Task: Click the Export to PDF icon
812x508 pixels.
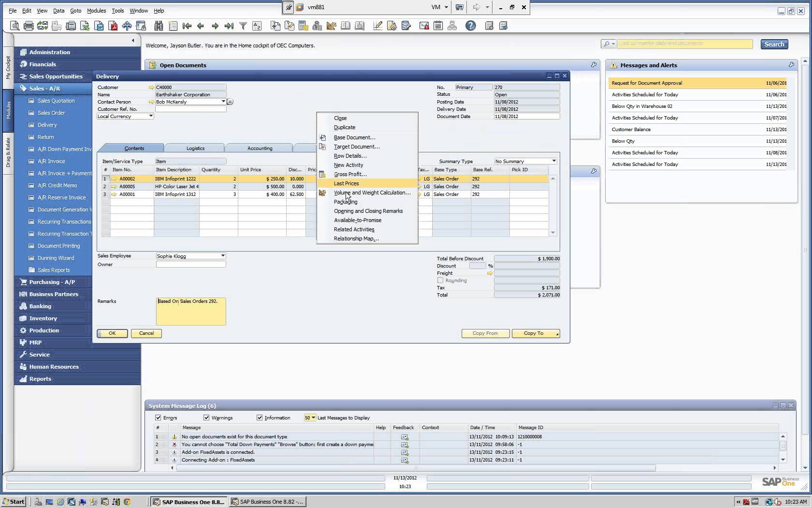Action: (114, 26)
